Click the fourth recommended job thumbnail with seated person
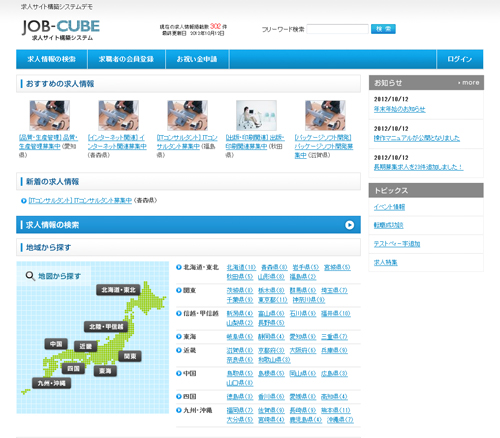500x438 pixels. coord(256,115)
